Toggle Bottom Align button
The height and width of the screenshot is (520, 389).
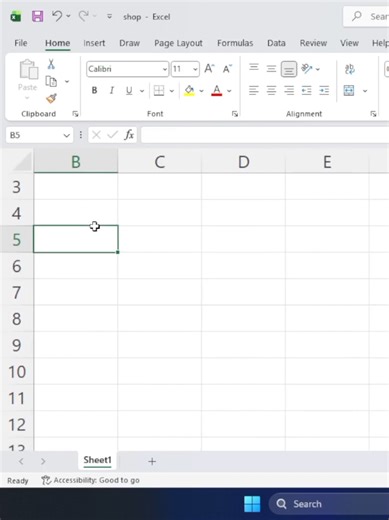[289, 69]
